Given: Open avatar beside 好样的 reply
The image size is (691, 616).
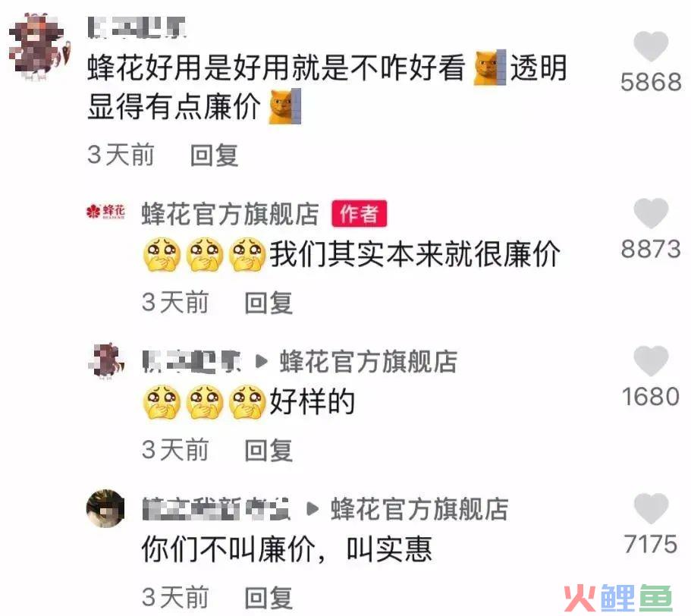Looking at the screenshot, I should [x=105, y=360].
